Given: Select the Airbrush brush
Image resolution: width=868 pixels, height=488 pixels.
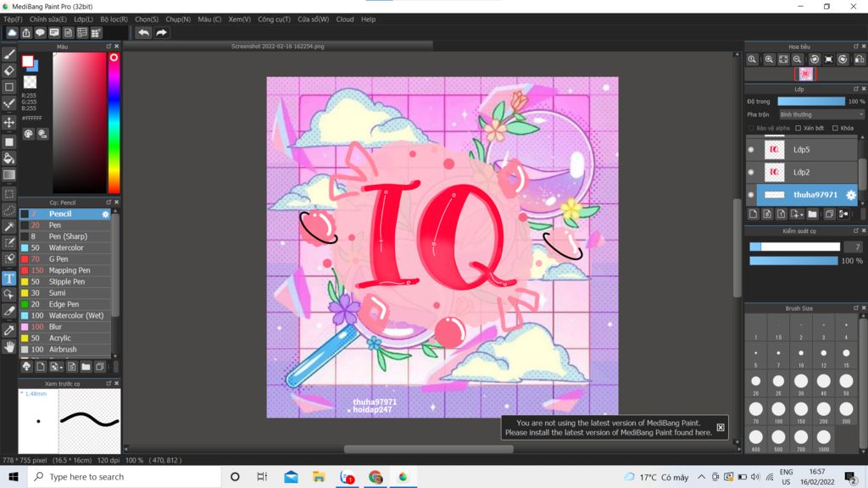Looking at the screenshot, I should pyautogui.click(x=65, y=350).
